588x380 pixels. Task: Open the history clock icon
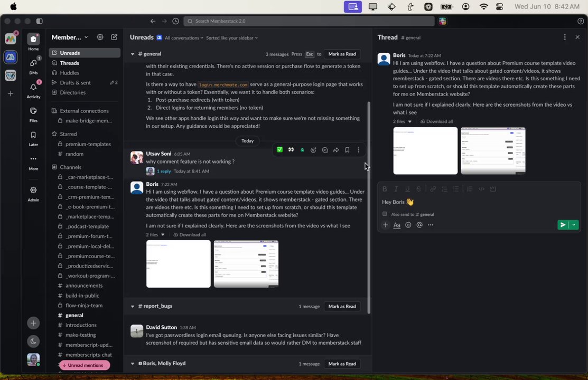click(175, 21)
